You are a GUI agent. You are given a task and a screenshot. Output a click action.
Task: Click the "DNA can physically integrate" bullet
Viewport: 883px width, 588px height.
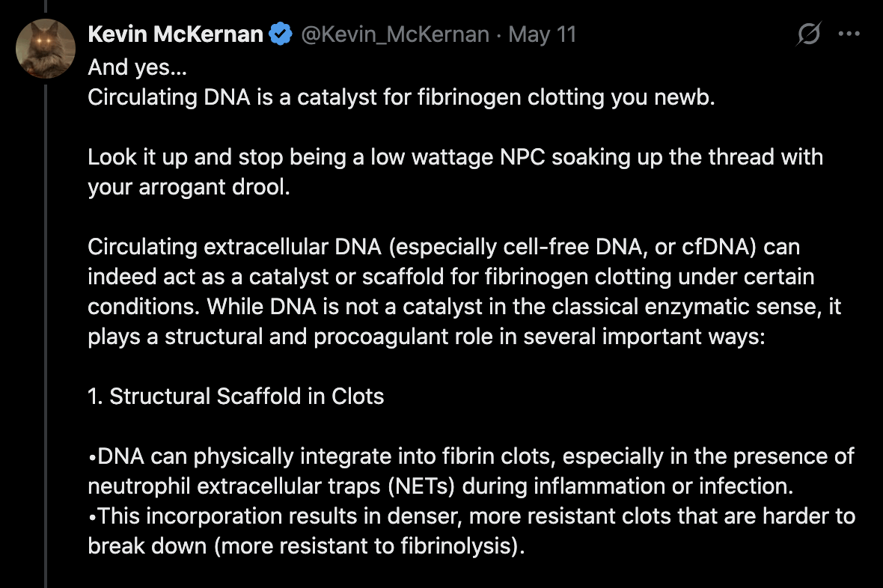tap(471, 456)
